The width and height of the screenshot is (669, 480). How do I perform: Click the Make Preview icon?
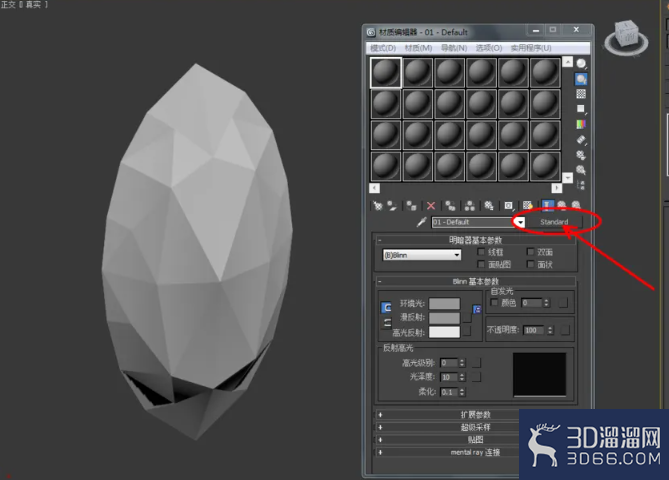point(581,140)
